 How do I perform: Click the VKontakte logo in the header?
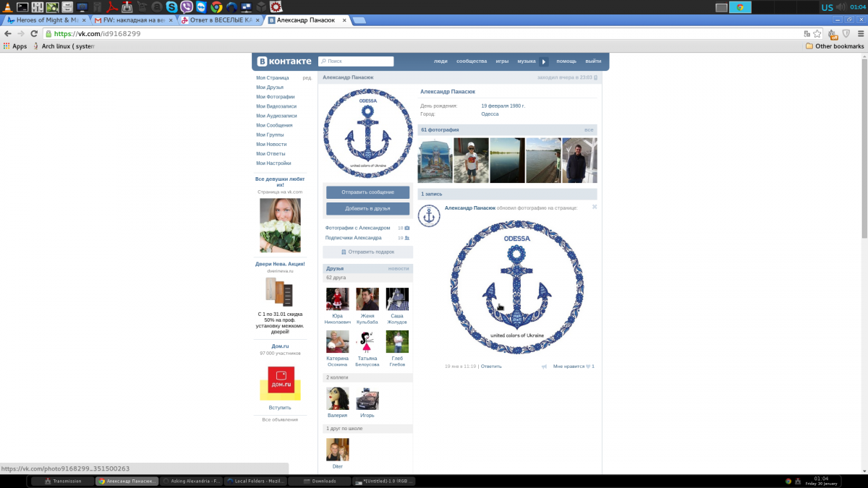coord(281,61)
